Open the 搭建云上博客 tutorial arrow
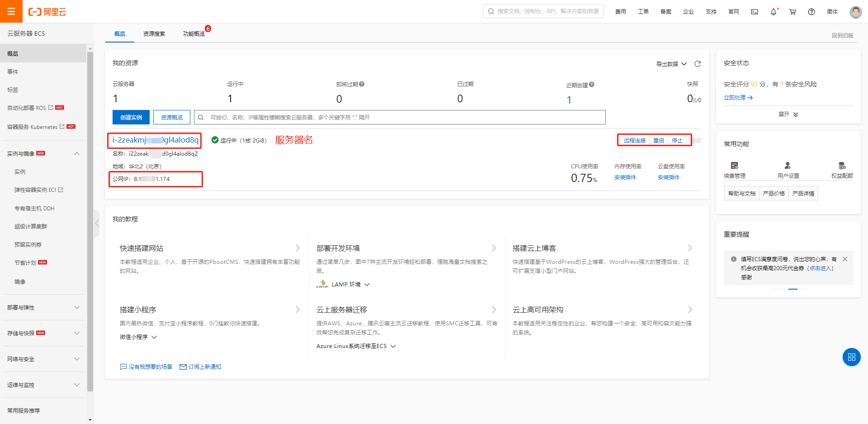 pyautogui.click(x=690, y=248)
